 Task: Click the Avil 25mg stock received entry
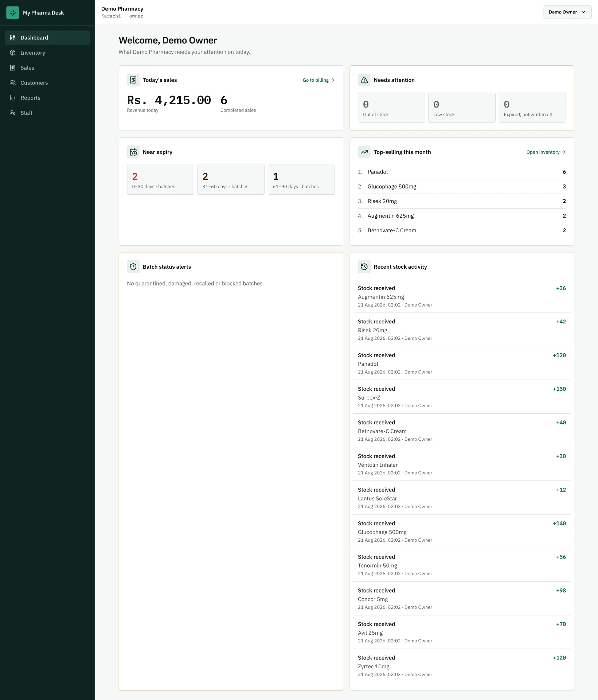(462, 632)
